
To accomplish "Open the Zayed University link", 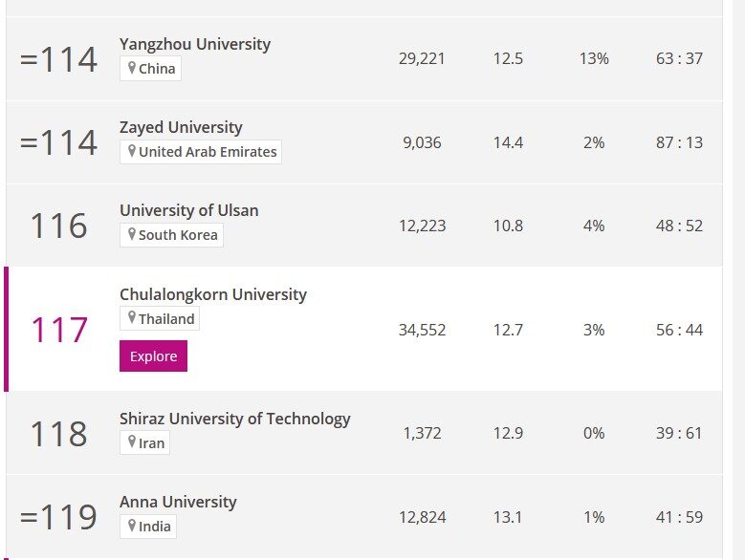I will [x=181, y=127].
